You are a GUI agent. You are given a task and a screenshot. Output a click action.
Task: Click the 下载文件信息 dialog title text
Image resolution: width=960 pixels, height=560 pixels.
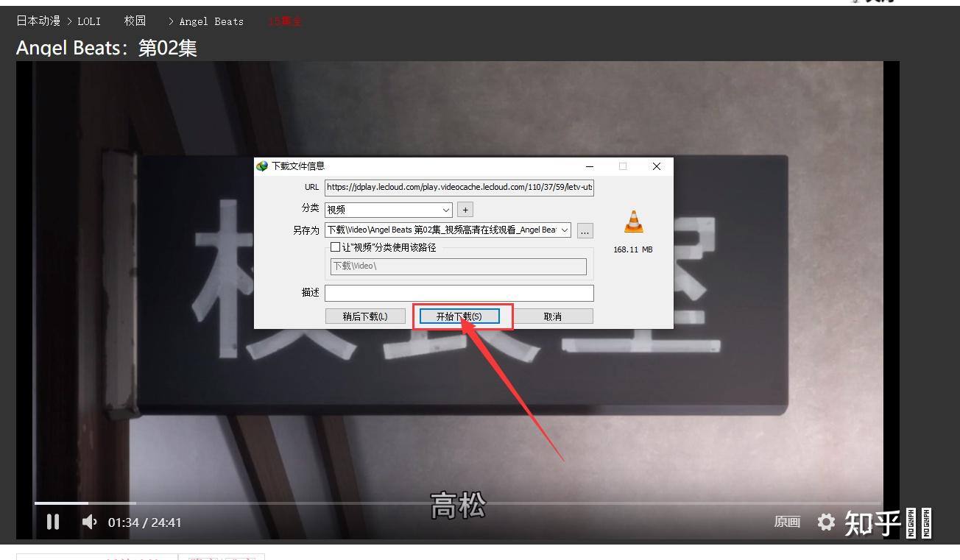click(x=298, y=166)
